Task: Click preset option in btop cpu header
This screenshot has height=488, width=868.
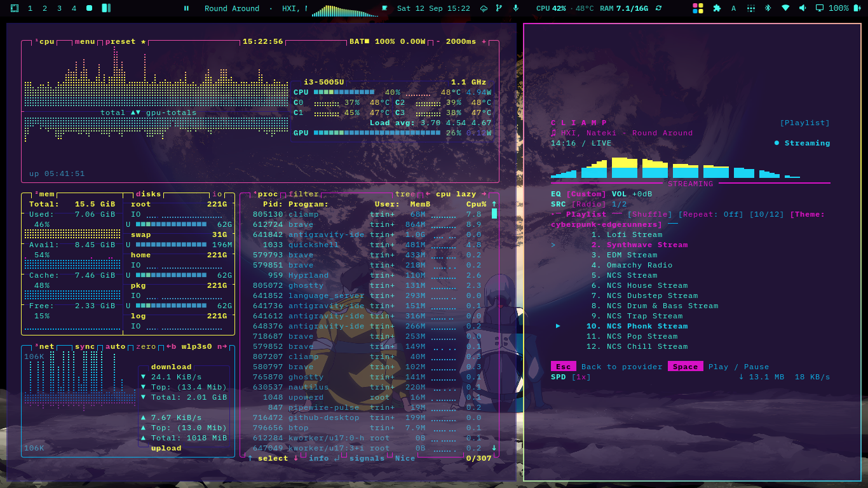Action: (126, 41)
